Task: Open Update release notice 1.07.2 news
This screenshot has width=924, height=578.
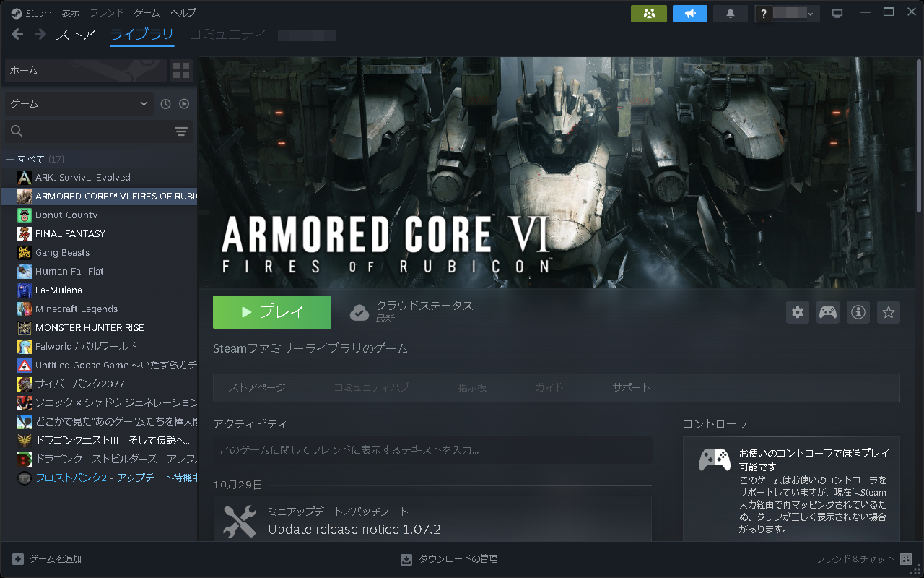Action: pyautogui.click(x=354, y=530)
